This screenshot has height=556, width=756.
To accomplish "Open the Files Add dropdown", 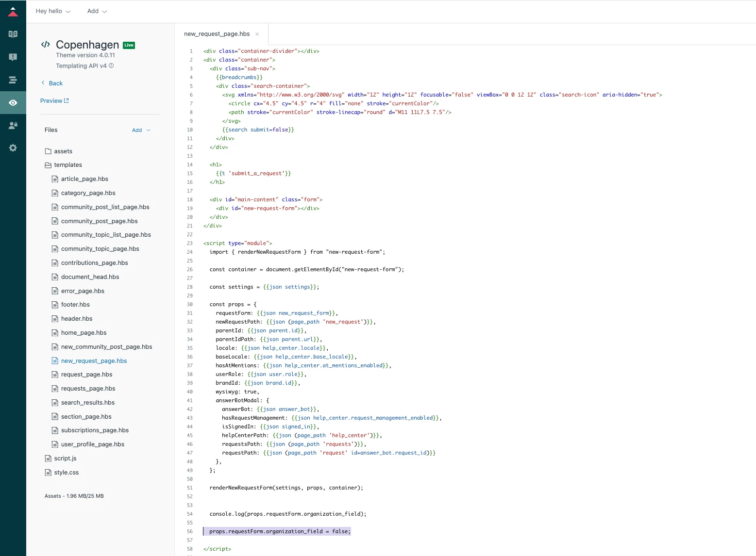I will point(141,130).
